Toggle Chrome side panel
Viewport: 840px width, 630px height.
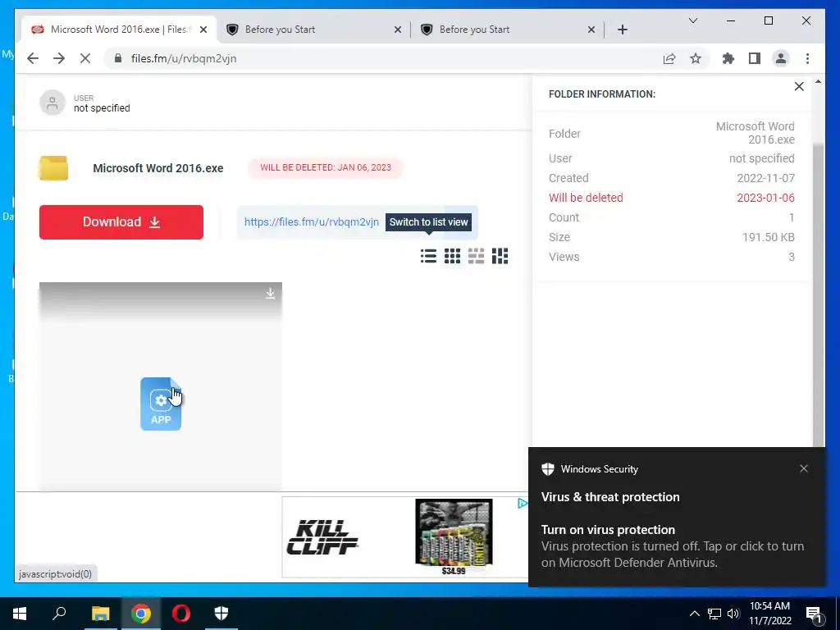[755, 58]
